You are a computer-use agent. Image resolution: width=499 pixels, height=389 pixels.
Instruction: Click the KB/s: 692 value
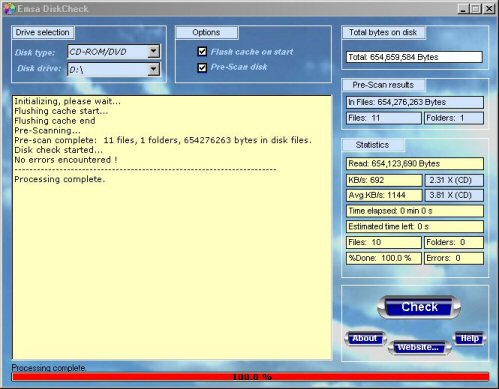coord(384,180)
